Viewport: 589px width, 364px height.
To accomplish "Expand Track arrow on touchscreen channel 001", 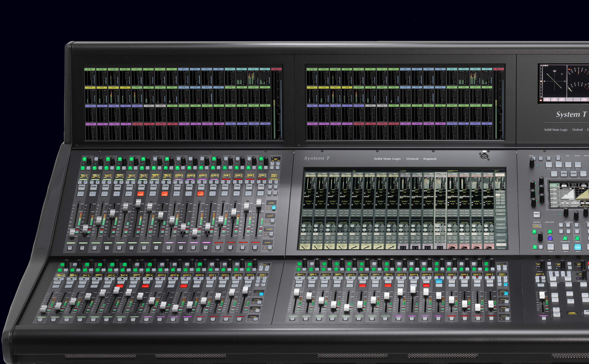I will 313,204.
